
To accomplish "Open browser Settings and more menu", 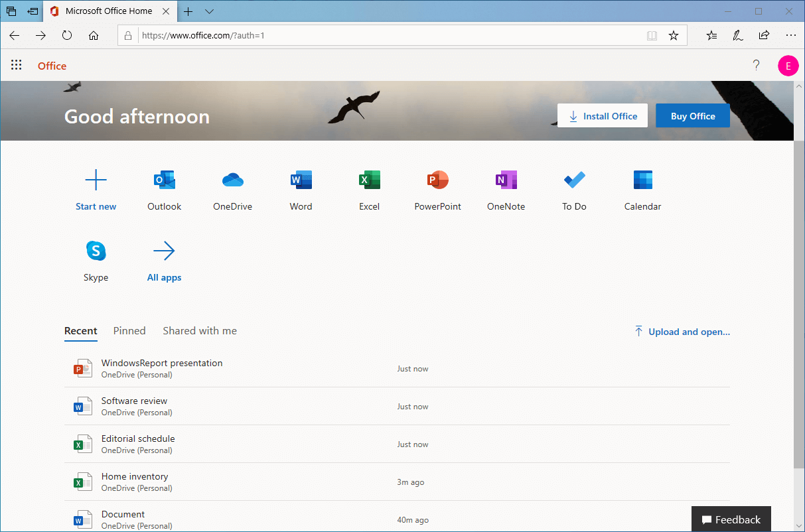I will click(790, 35).
